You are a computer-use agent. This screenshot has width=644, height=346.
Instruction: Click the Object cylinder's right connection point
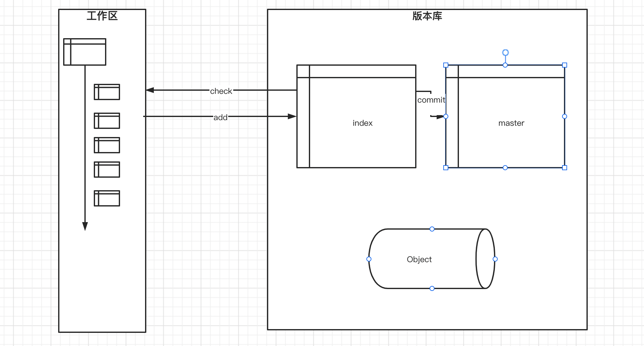point(495,259)
